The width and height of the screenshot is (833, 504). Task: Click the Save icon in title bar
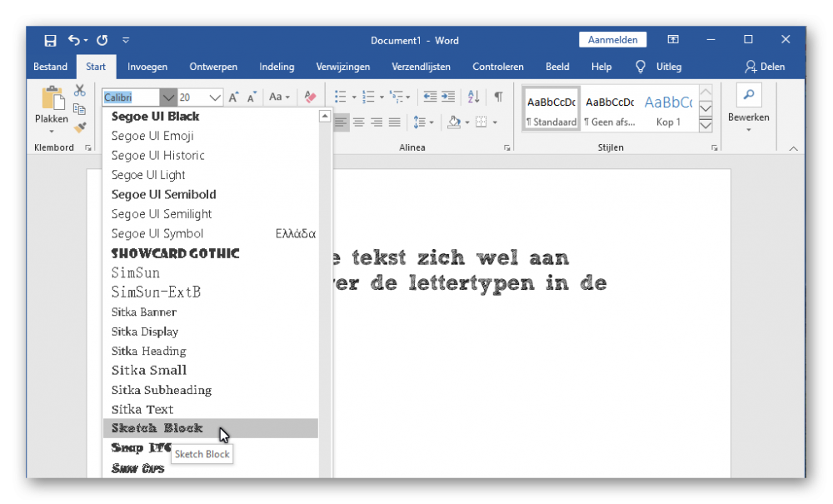click(50, 40)
